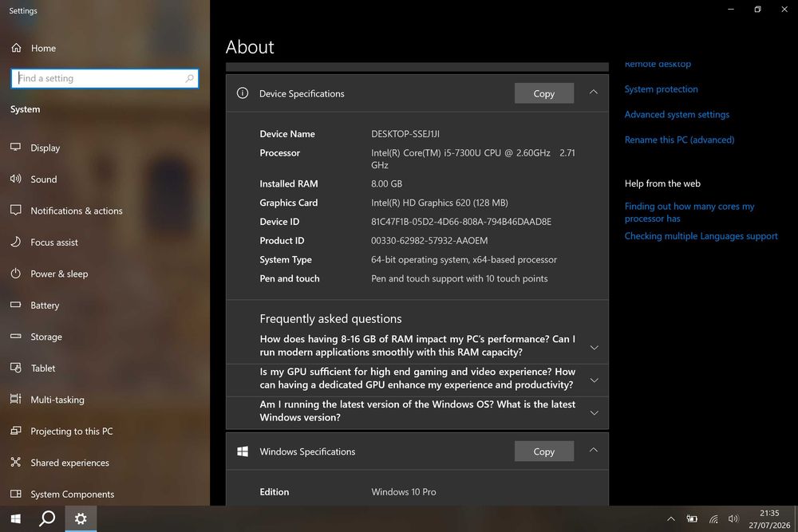Click the Multi-tasking icon
This screenshot has height=532, width=798.
[16, 399]
